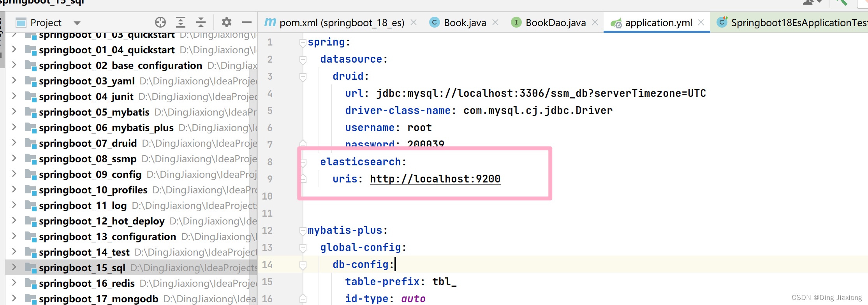Click the username value root

(419, 128)
